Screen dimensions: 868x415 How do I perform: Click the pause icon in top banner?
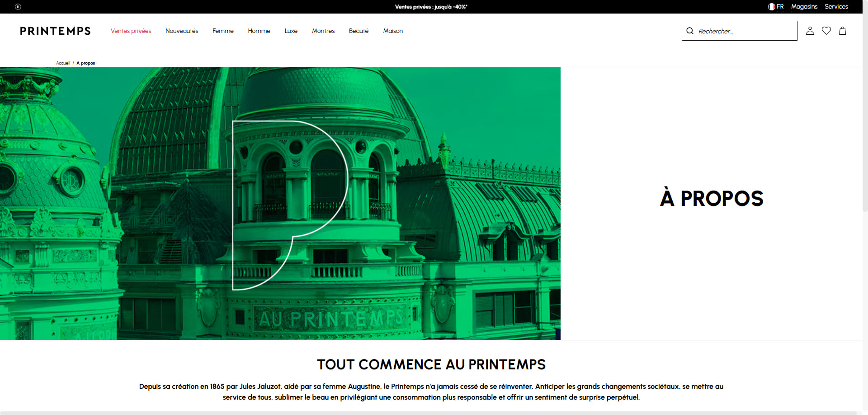(18, 7)
